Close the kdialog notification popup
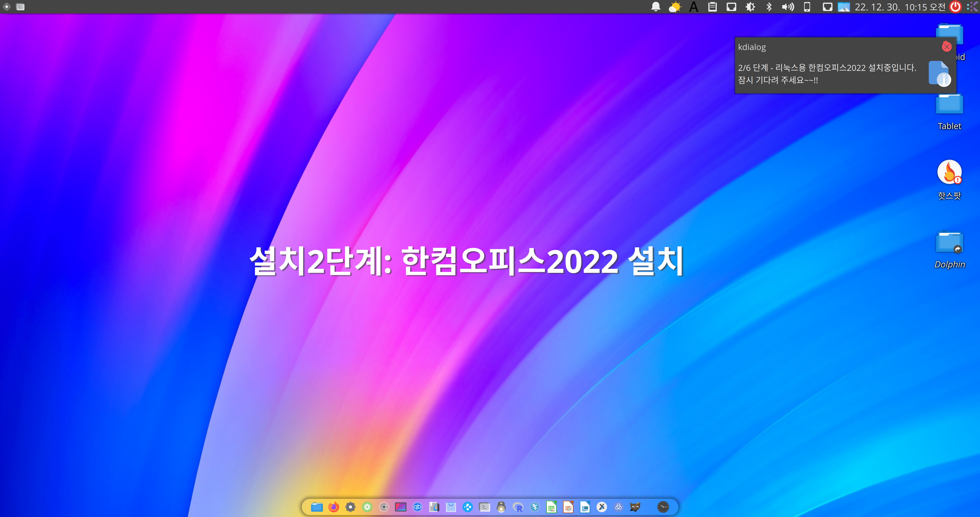 (x=946, y=47)
